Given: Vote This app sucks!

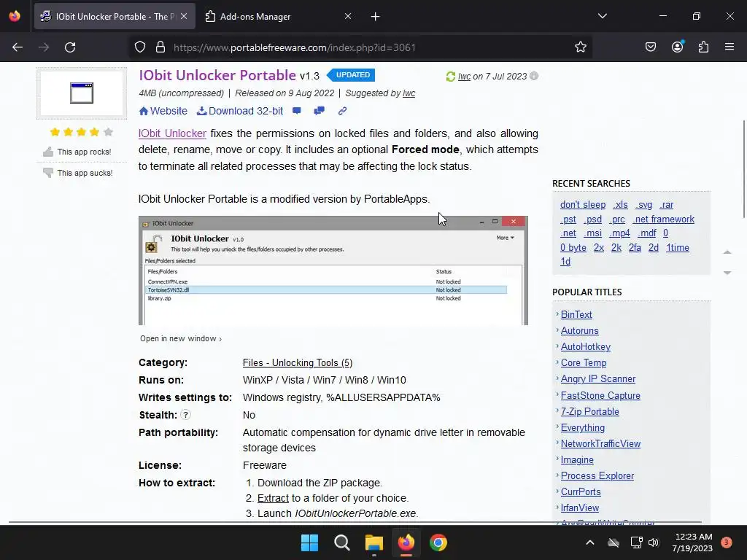Looking at the screenshot, I should (77, 173).
